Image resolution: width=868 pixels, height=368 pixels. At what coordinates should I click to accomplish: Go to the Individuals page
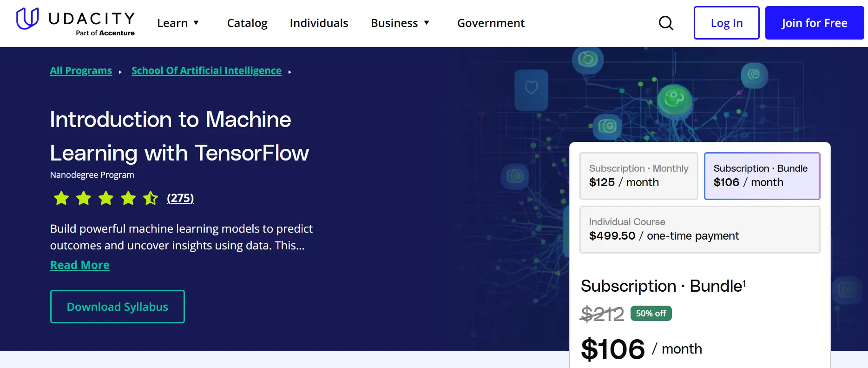coord(319,23)
